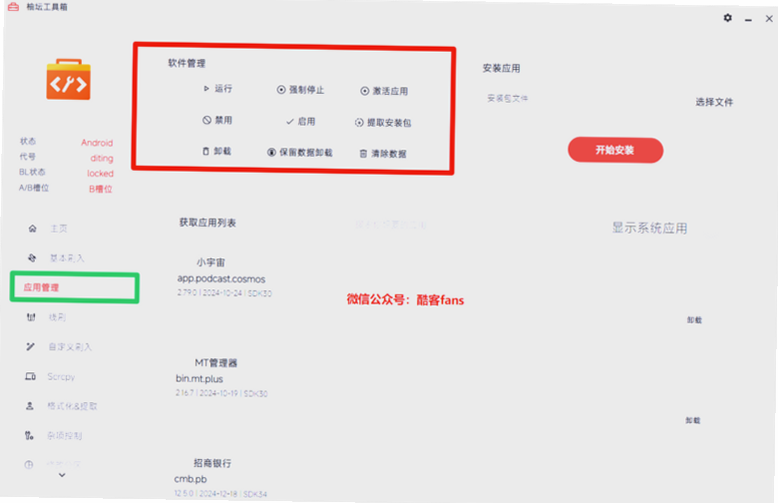Toggle the 显示系统应用 option
The height and width of the screenshot is (503, 778).
point(649,228)
